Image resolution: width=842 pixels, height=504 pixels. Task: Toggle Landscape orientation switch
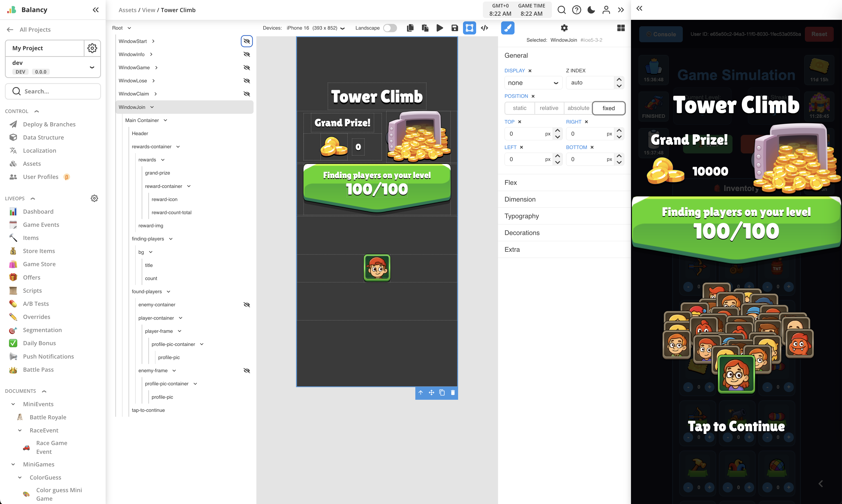tap(390, 28)
